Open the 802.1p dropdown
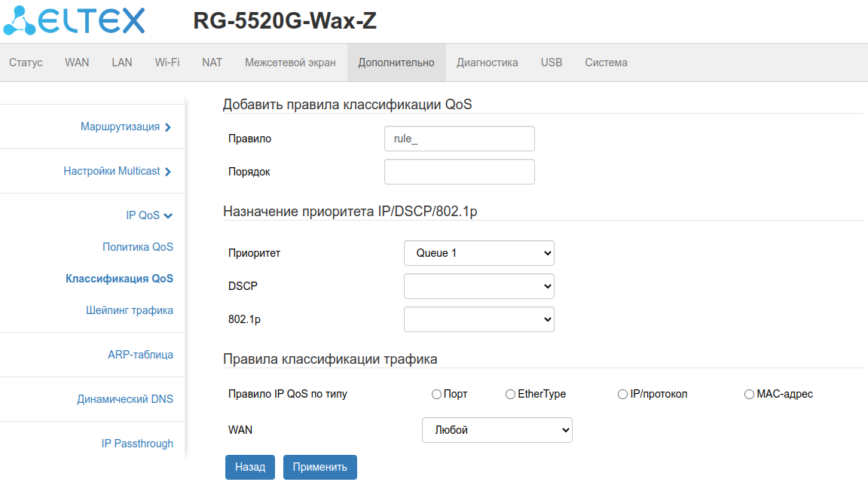Screen dimensions: 868x485 pyautogui.click(x=478, y=319)
